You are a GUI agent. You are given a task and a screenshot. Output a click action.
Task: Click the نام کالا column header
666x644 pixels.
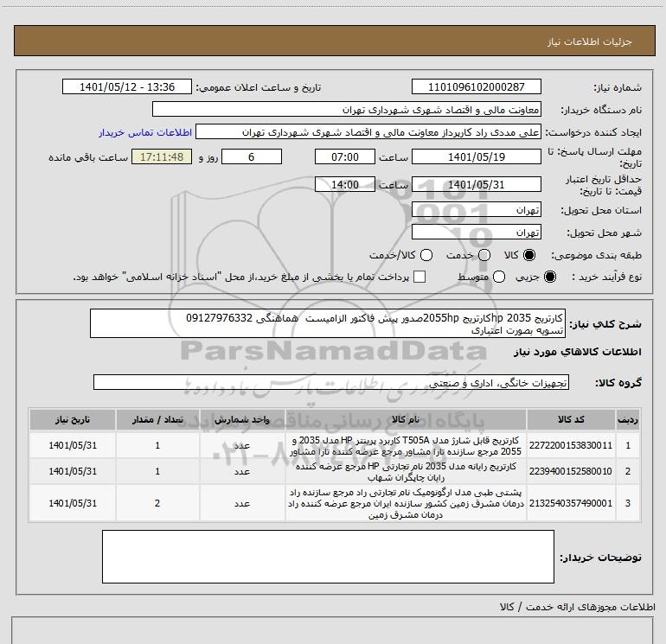pyautogui.click(x=406, y=419)
